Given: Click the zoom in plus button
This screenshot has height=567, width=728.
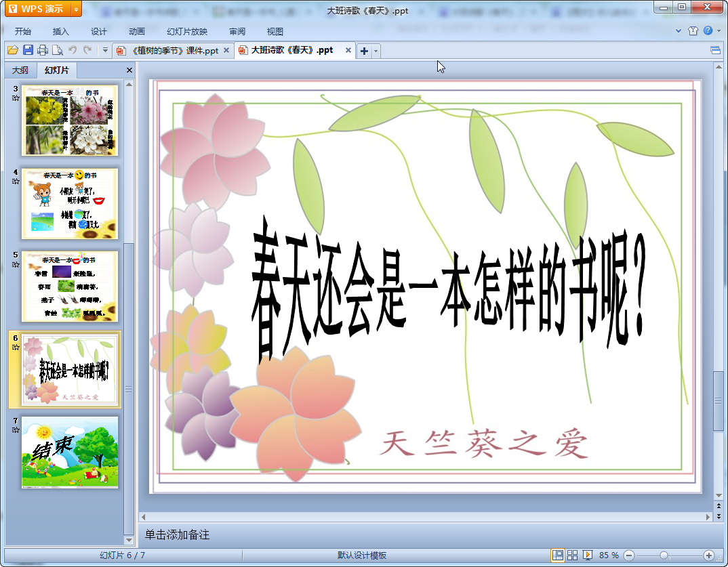Looking at the screenshot, I should point(708,555).
